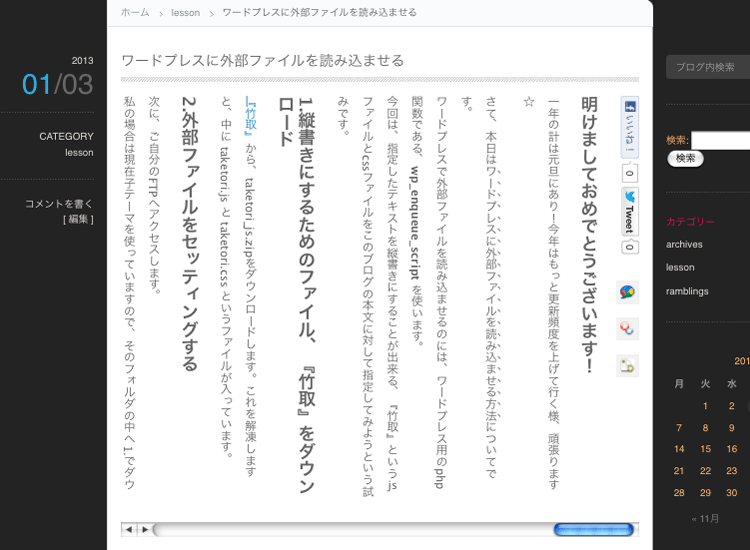Select calendar day 28
The height and width of the screenshot is (550, 750).
coord(679,493)
